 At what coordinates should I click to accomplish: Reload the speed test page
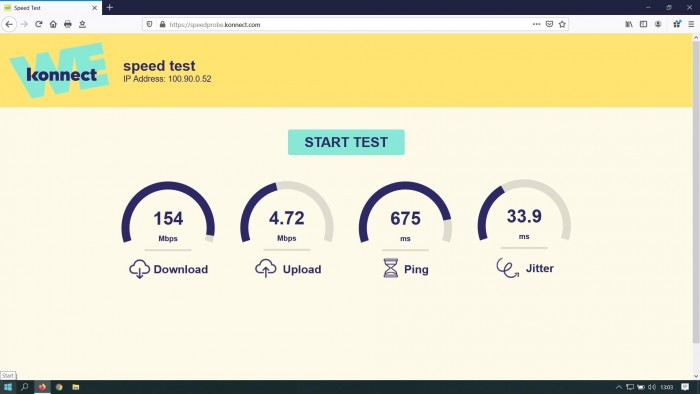[x=38, y=25]
